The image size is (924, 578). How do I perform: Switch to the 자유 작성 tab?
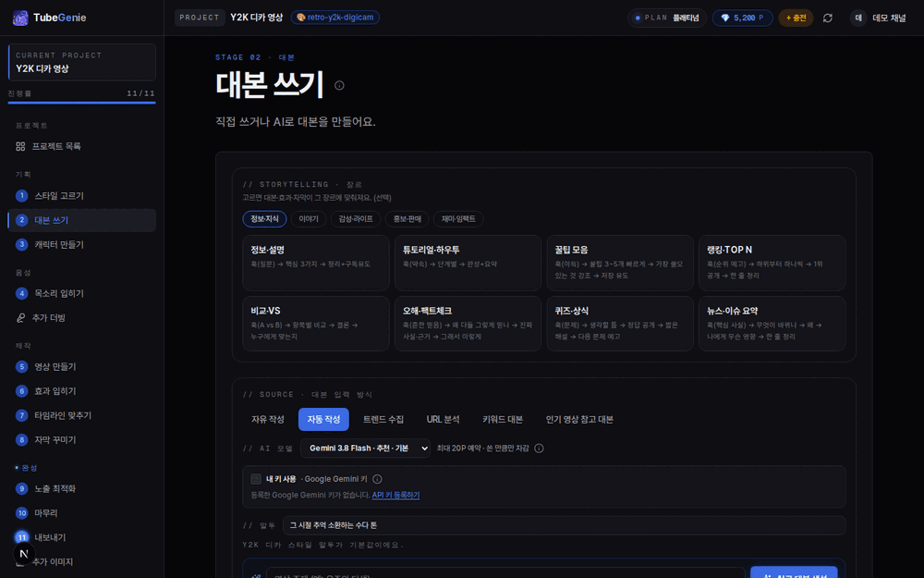pyautogui.click(x=268, y=419)
